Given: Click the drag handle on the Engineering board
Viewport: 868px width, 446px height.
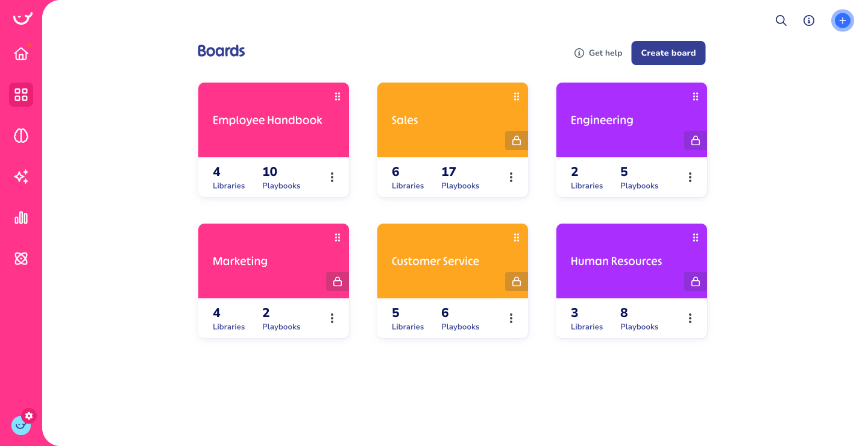Looking at the screenshot, I should (695, 96).
